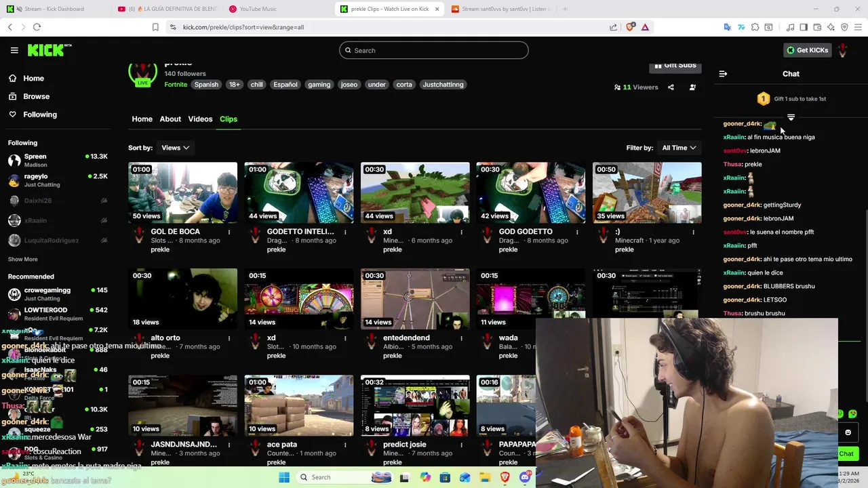Click the browser reload button
868x488 pixels.
(x=37, y=27)
